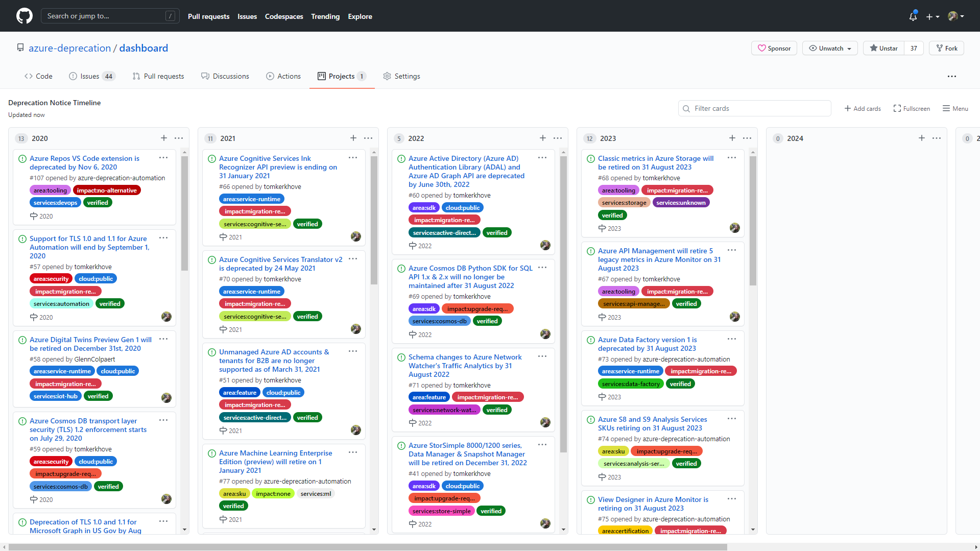Open the Code tab

point(38,76)
